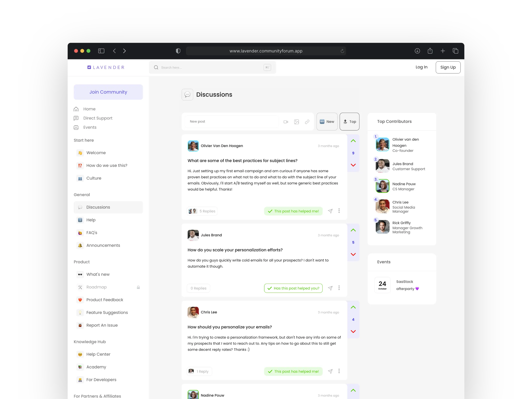The height and width of the screenshot is (399, 532).
Task: Open the Log In page
Action: coord(421,67)
